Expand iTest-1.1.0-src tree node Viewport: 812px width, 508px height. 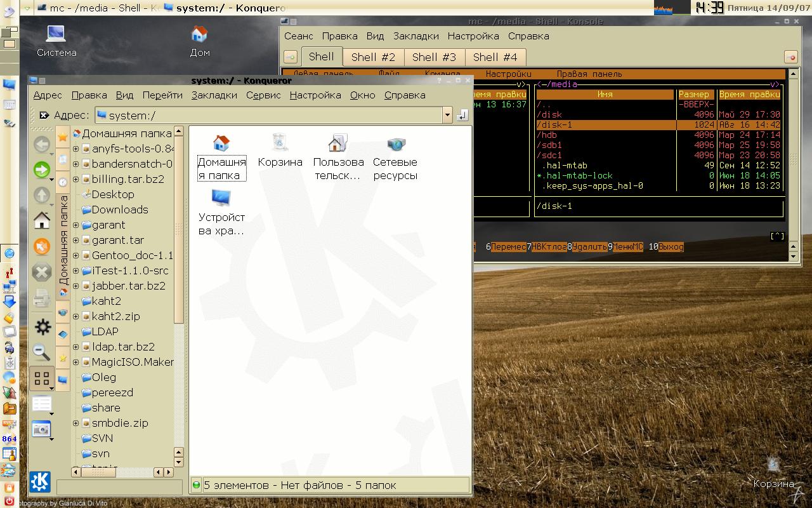click(x=75, y=271)
